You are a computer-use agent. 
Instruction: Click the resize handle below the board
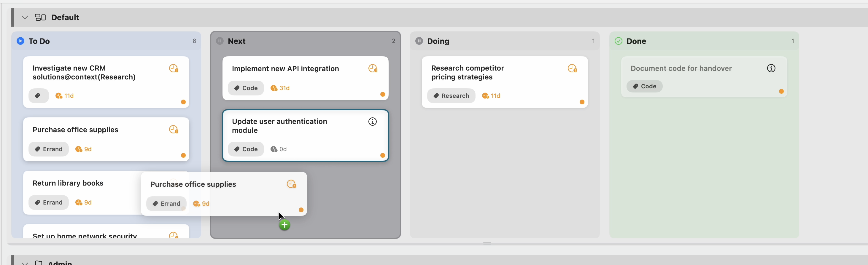point(487,243)
